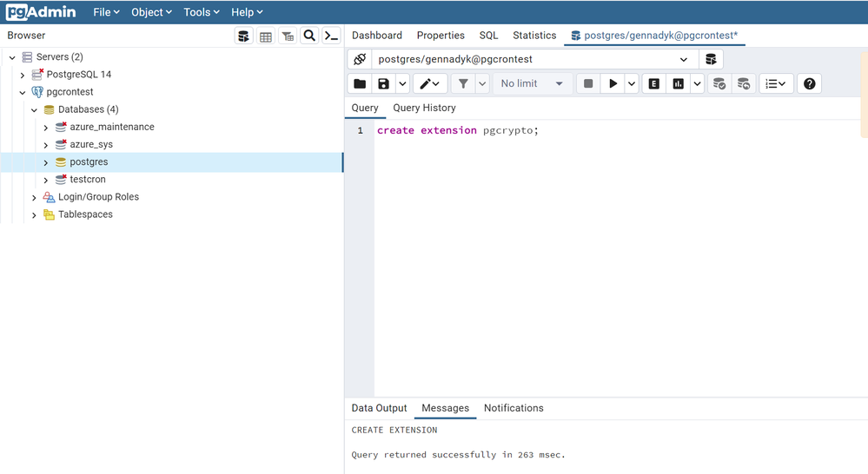Open the Search Objects magnifier icon
Viewport: 868px width, 474px height.
pos(309,36)
